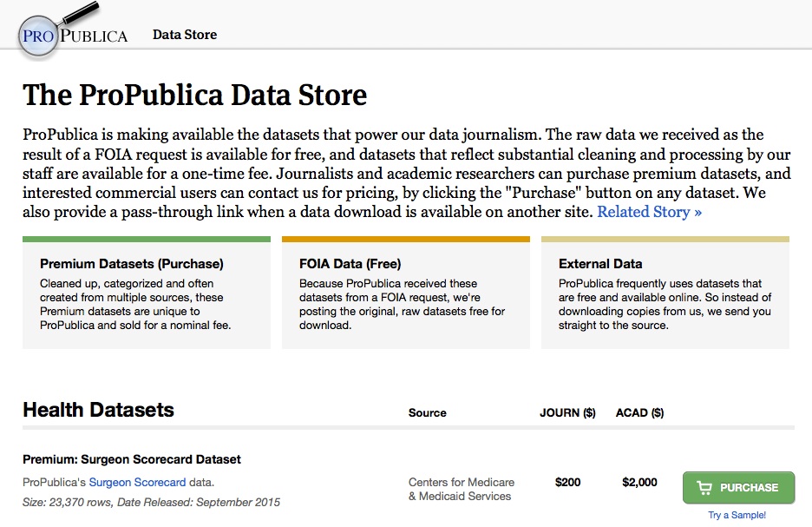Click the Try a Sample! link

737,516
